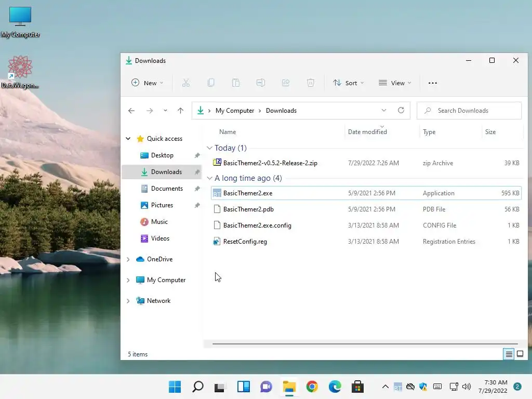Collapse the Today group
The height and width of the screenshot is (399, 532).
209,148
